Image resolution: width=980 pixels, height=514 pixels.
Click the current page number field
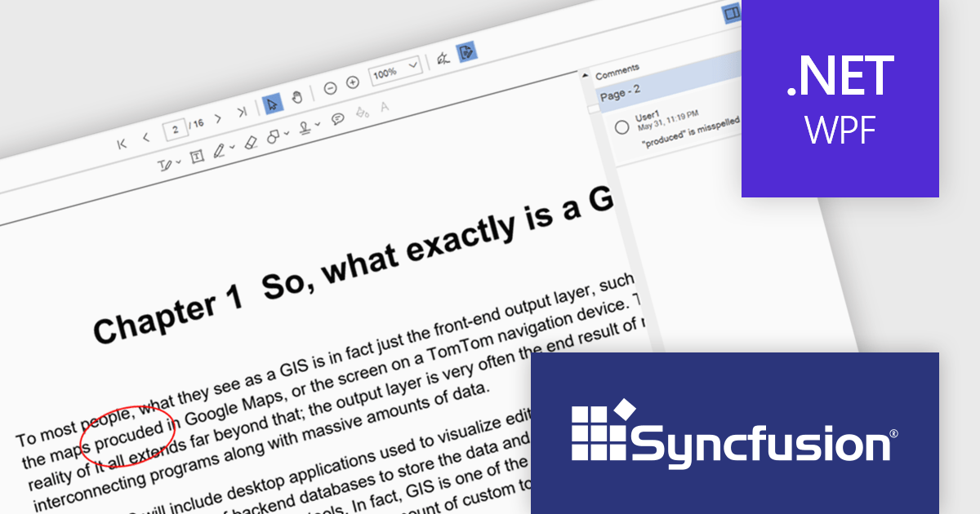click(x=175, y=129)
